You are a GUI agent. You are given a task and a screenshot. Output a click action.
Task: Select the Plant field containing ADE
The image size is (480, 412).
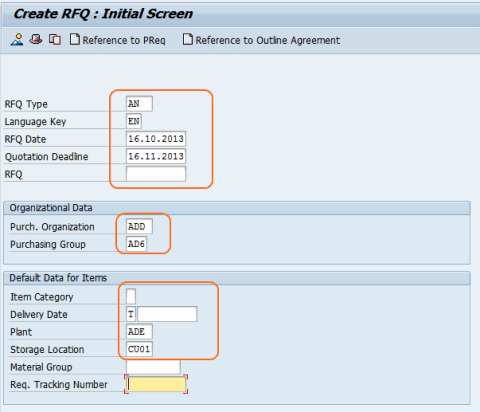139,332
